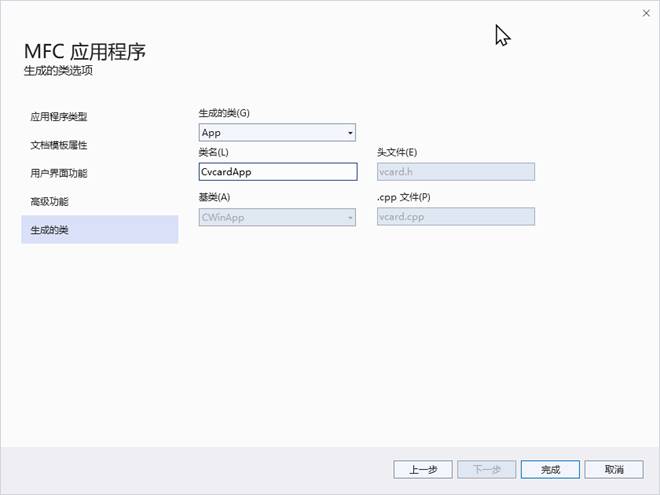
Task: Click the 类名 field containing CvcardApp
Action: 277,171
